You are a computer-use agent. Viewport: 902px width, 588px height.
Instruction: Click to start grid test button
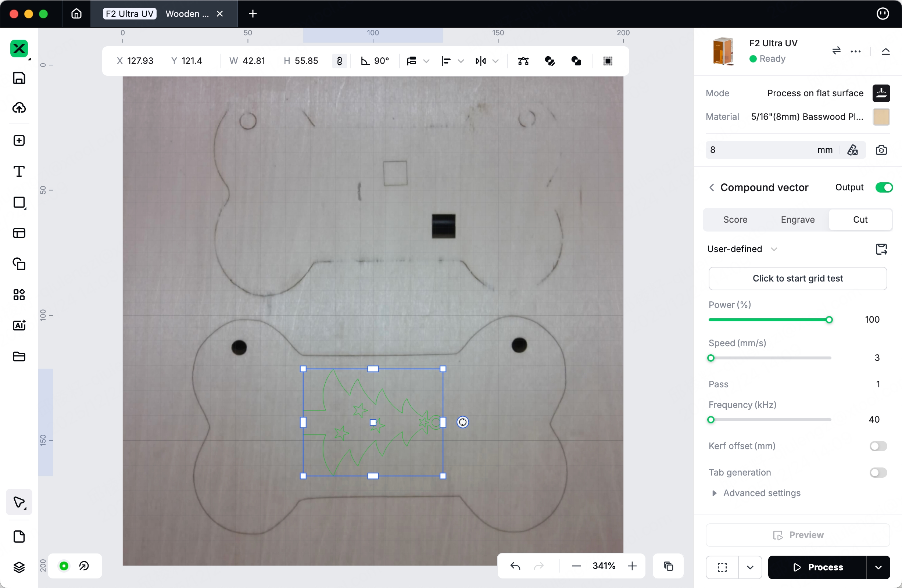(x=797, y=279)
